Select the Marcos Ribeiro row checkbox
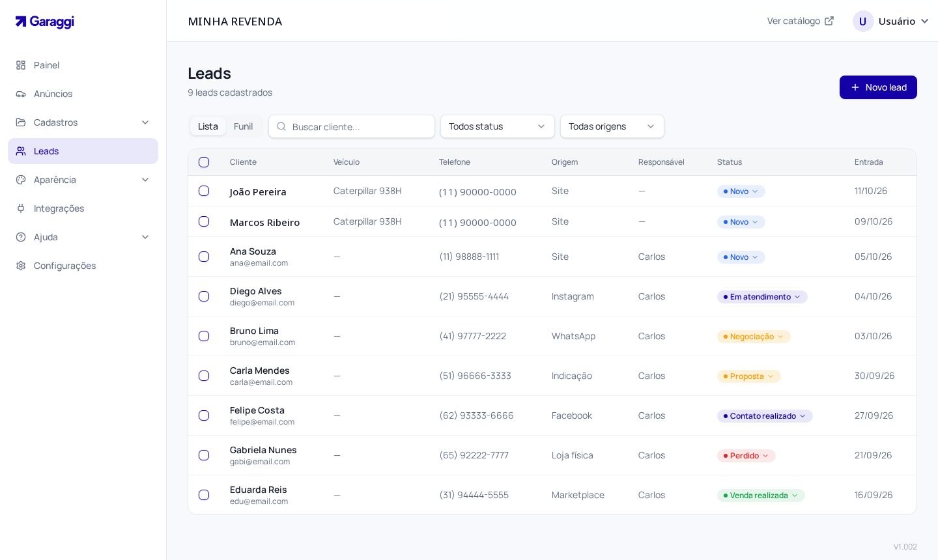 tap(204, 221)
